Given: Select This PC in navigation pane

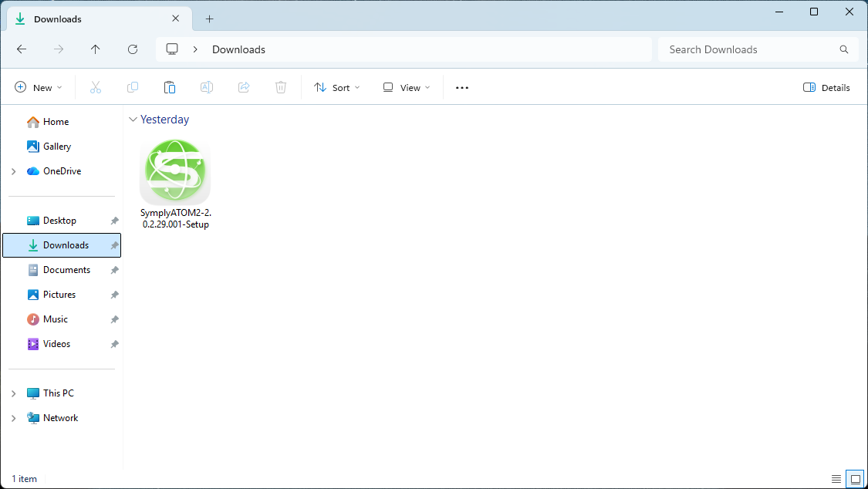Looking at the screenshot, I should 58,393.
